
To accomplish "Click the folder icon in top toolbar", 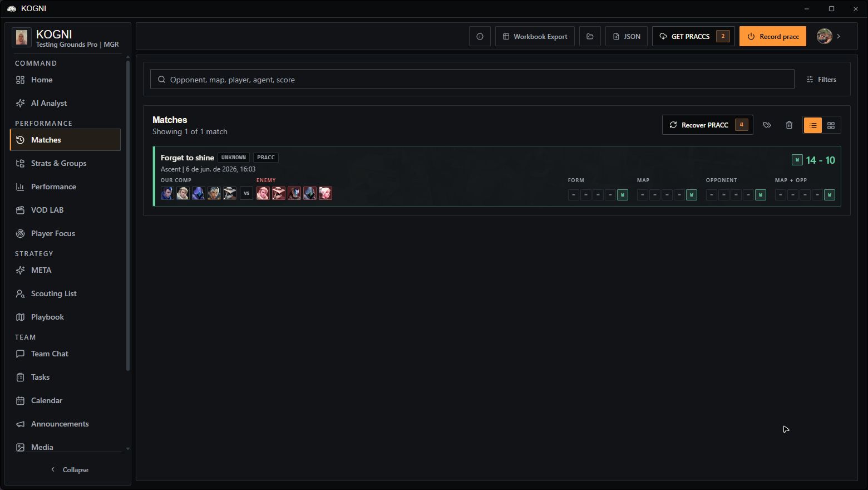I will click(x=590, y=36).
